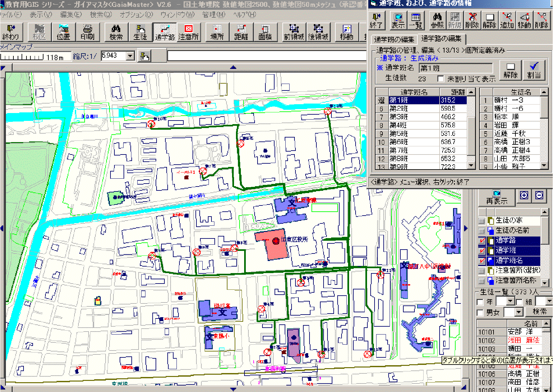Click right arrow at map edge

click(x=466, y=228)
